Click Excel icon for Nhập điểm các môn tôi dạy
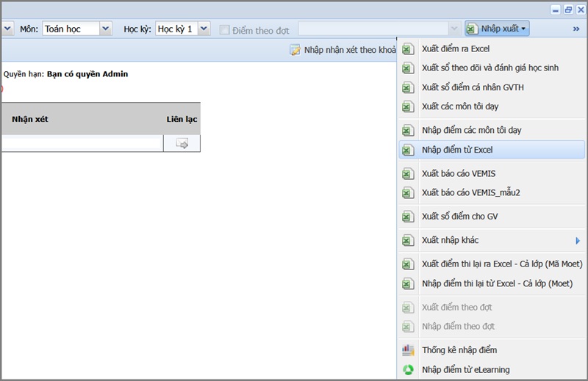This screenshot has width=588, height=381. [408, 131]
